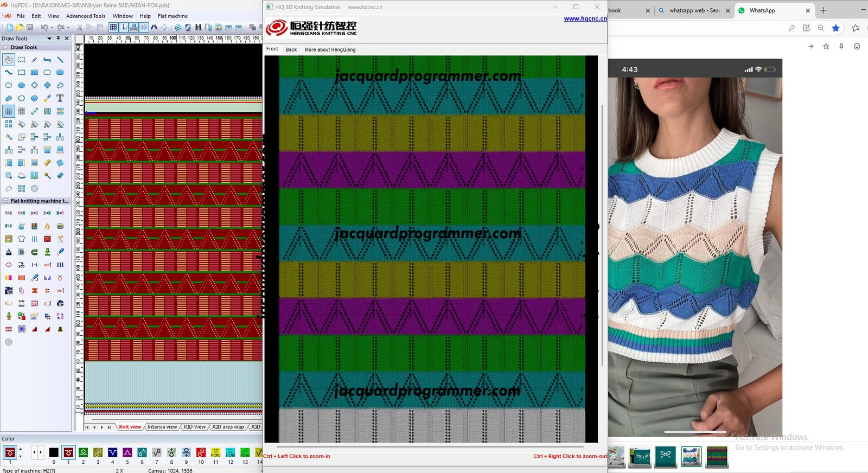868x473 pixels.
Task: Switch to the Intarsia view tab
Action: point(162,427)
